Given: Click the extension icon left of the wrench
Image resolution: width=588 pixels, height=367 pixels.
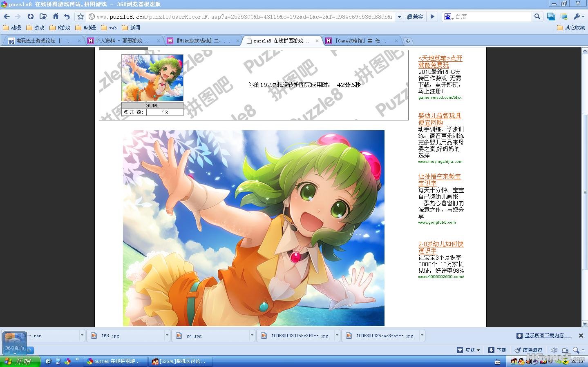Looking at the screenshot, I should tap(564, 17).
